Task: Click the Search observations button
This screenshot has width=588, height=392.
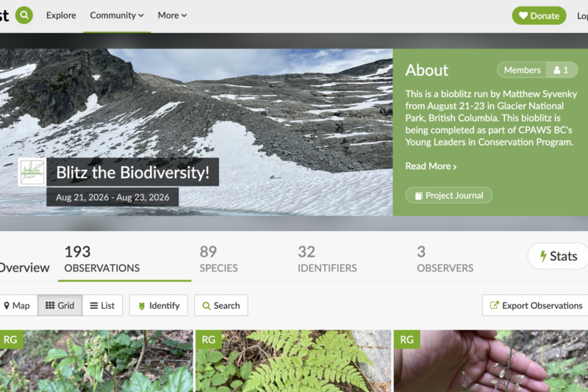Action: coord(221,305)
